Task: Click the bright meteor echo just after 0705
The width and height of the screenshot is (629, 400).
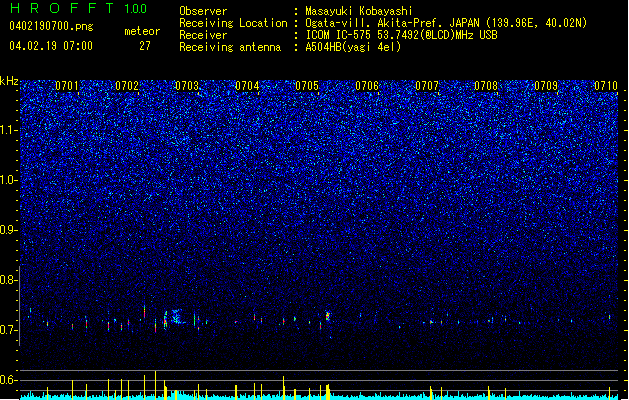Action: 328,317
